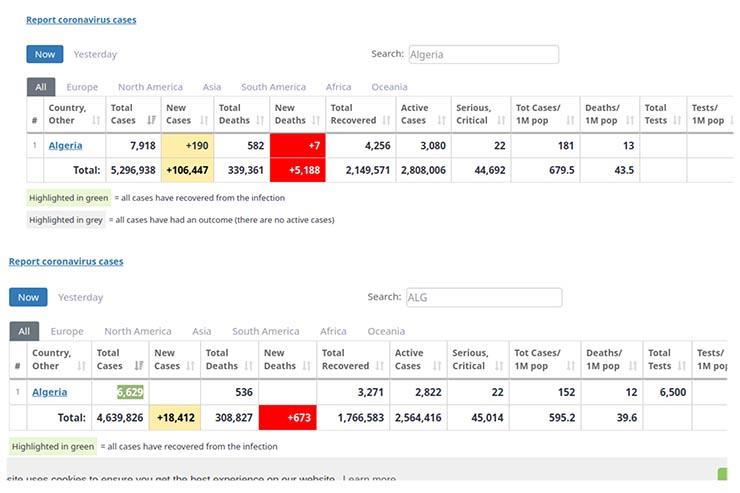Click search field containing "ALG"
Viewport: 740px width, 493px height.
[x=483, y=297]
